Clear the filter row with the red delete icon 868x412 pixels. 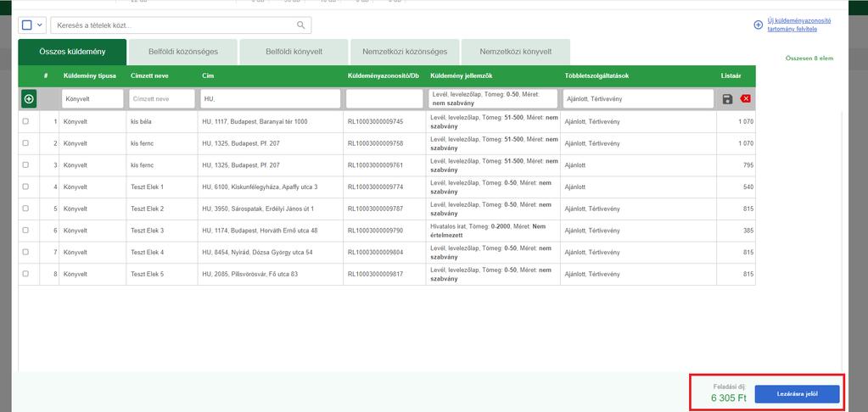coord(745,99)
